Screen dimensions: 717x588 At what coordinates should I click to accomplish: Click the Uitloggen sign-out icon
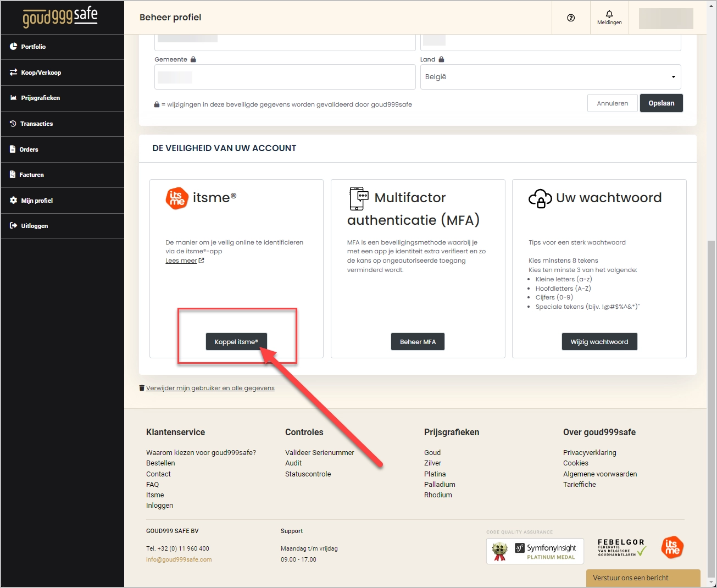(13, 225)
